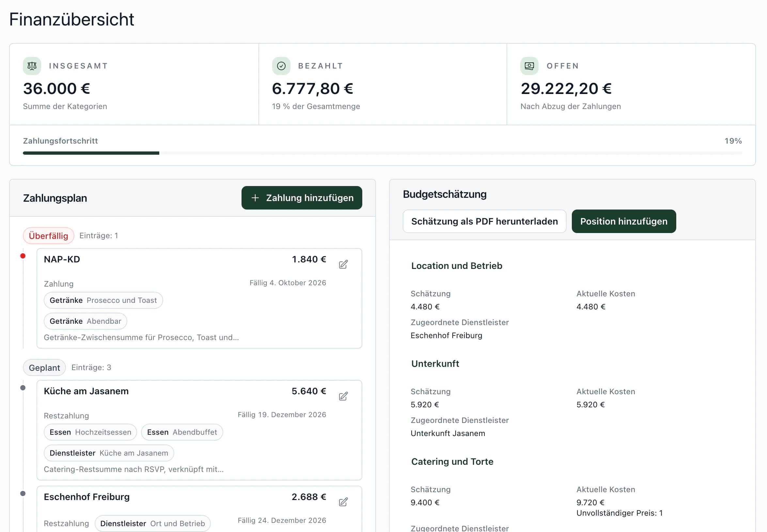The width and height of the screenshot is (767, 532).
Task: Click the Location und Betrieb heading
Action: (x=457, y=266)
